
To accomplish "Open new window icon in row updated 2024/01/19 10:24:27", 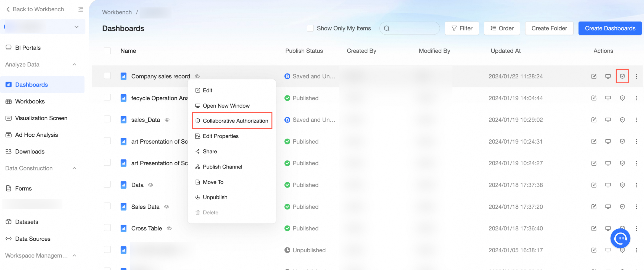I will [608, 163].
